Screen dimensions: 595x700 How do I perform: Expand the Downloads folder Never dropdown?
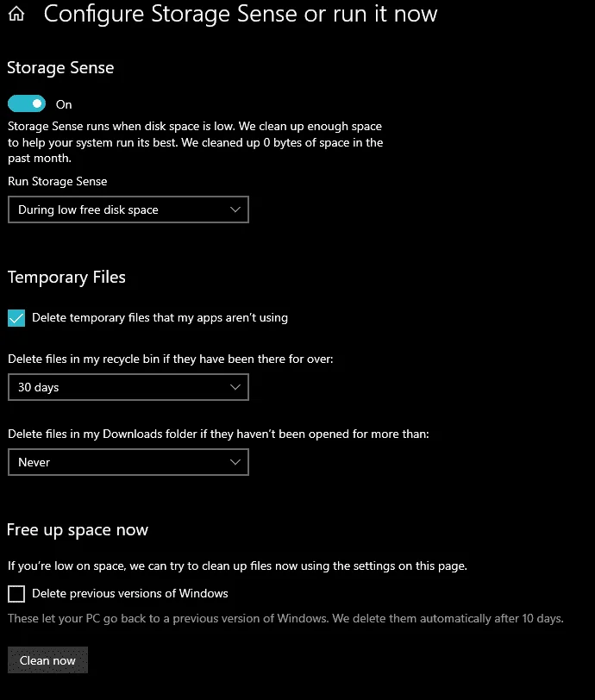pos(128,462)
